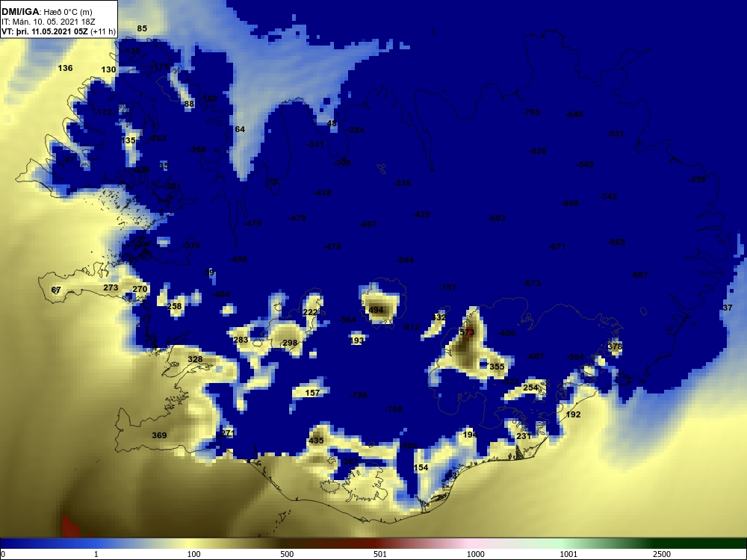
Task: Click the peak value 573
Action: click(467, 332)
